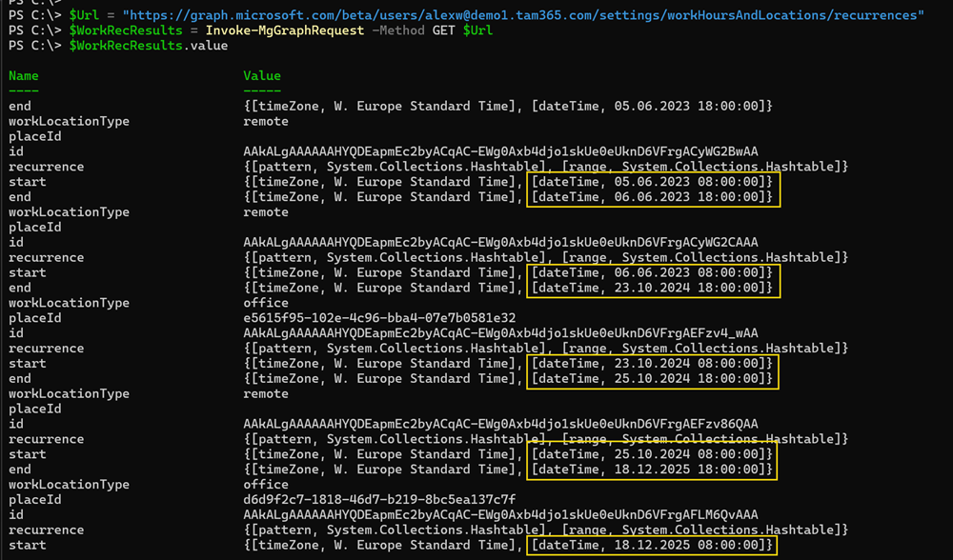Screen dimensions: 953x560
Task: Click placeId value starting with d6d9f2c7
Action: [379, 500]
